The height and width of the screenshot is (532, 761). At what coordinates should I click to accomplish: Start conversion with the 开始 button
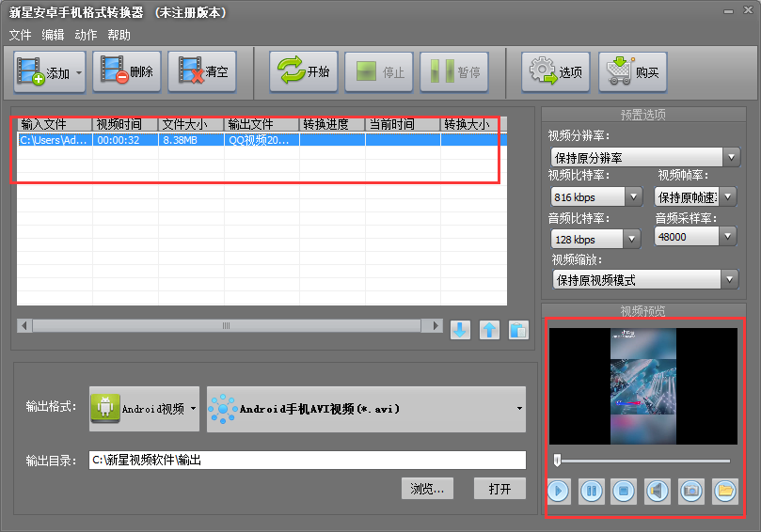(x=303, y=71)
